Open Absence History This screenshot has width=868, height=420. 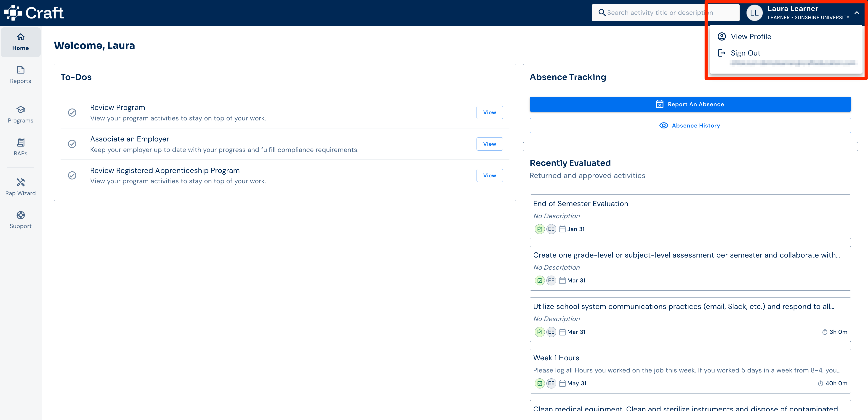[690, 126]
